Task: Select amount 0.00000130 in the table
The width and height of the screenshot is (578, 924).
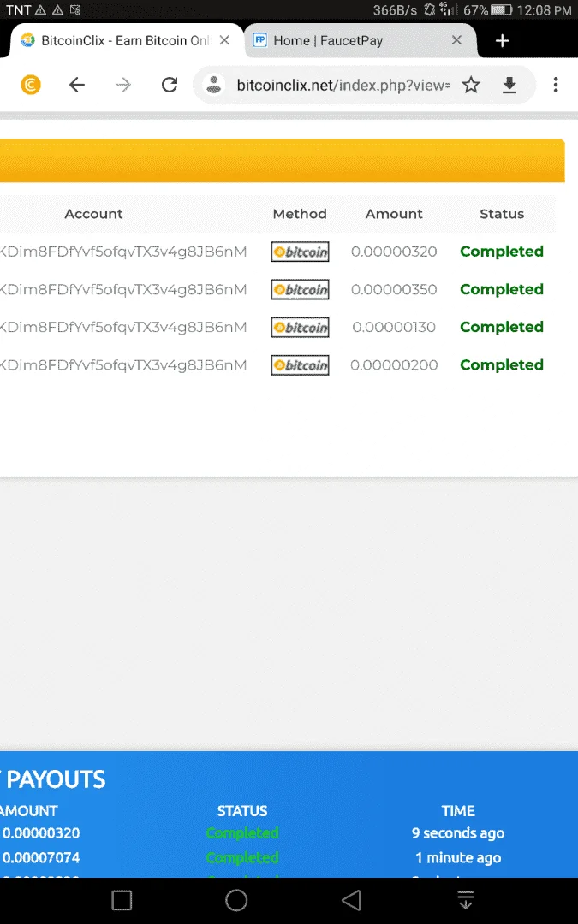Action: pyautogui.click(x=394, y=327)
